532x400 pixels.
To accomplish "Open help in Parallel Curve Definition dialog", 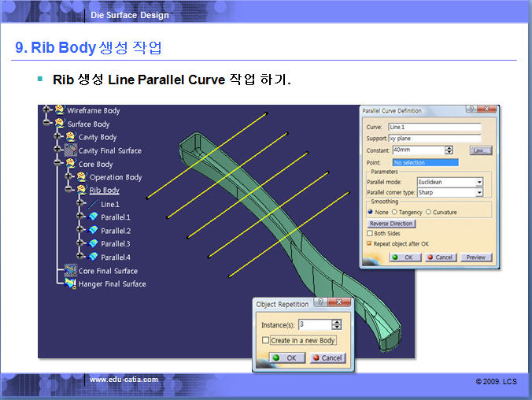I will (x=471, y=111).
